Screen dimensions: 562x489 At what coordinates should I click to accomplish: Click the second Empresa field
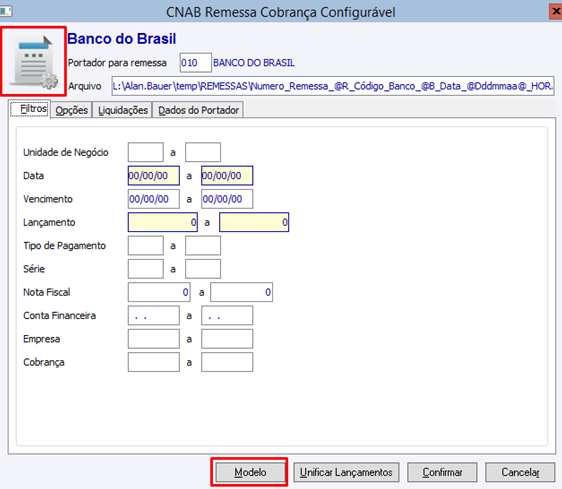point(227,339)
